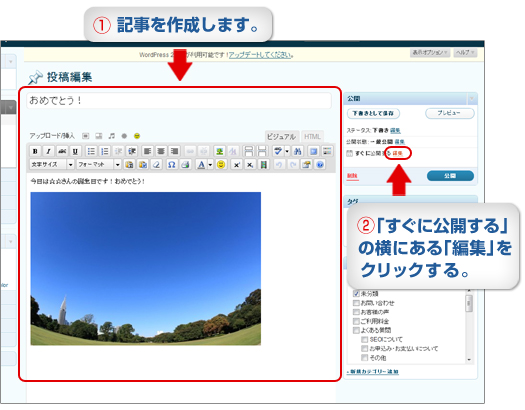Switch editor to fullscreen mode
This screenshot has width=525, height=410.
click(313, 151)
